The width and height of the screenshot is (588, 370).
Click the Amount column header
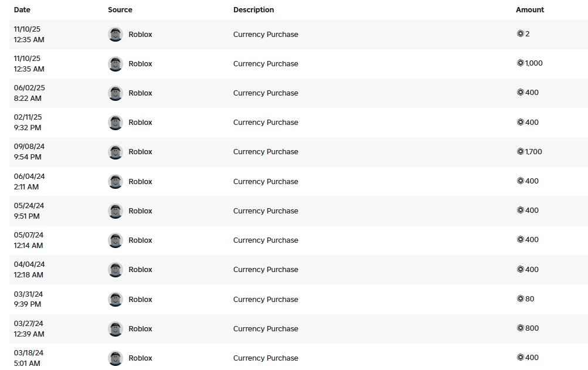(x=530, y=10)
